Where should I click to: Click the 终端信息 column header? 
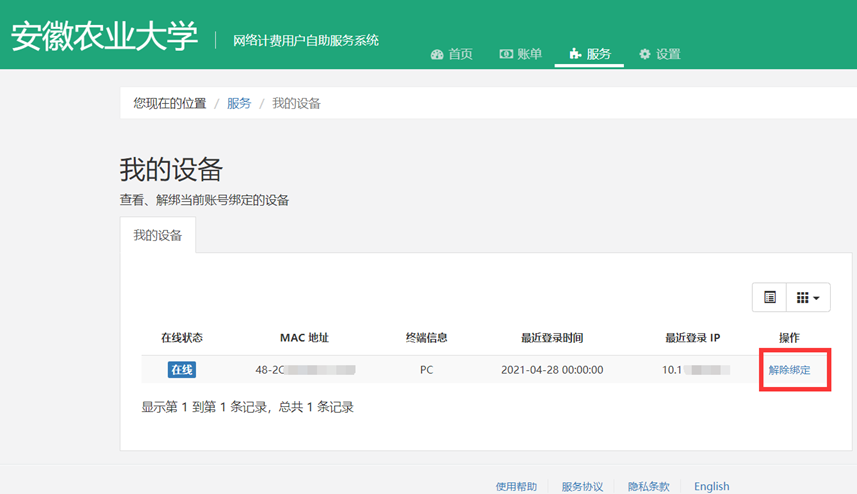click(426, 338)
